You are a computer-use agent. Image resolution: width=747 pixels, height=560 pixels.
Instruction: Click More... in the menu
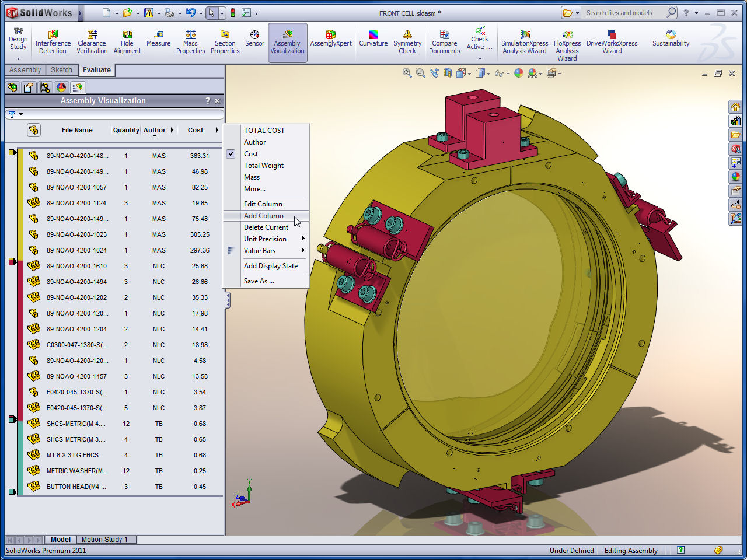tap(254, 189)
